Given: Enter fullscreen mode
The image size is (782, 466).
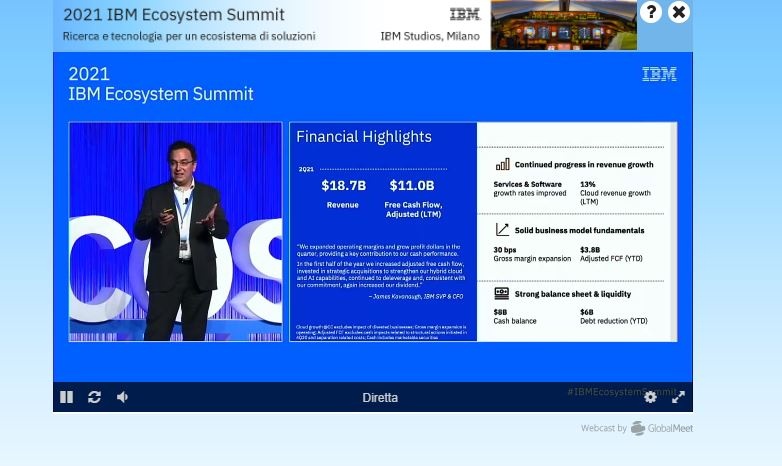Looking at the screenshot, I should click(678, 397).
